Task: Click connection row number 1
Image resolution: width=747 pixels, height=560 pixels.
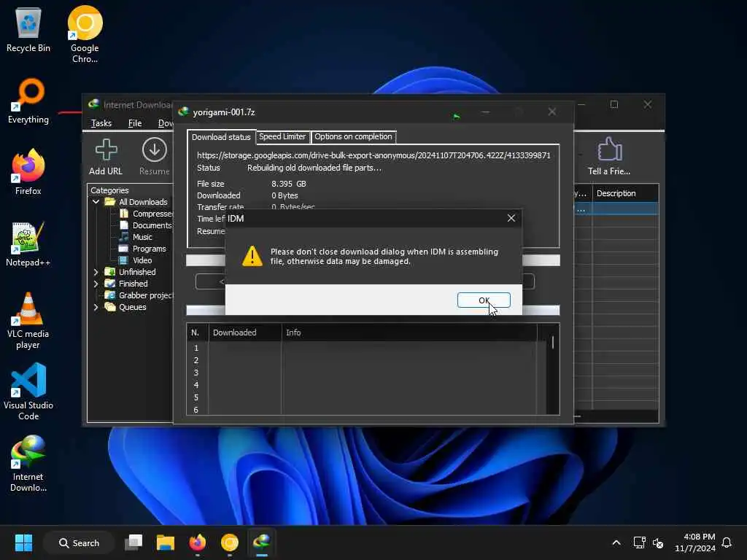Action: pos(196,348)
